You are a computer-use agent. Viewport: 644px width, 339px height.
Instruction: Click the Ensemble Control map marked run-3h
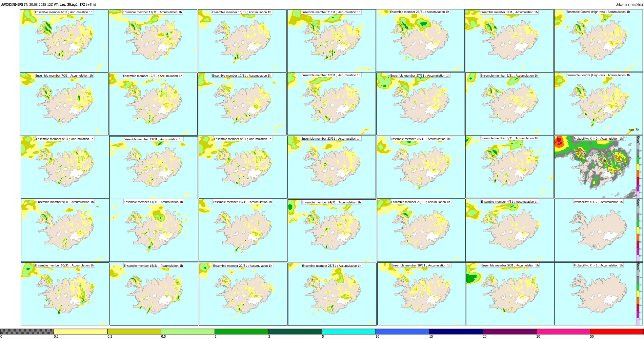599,104
